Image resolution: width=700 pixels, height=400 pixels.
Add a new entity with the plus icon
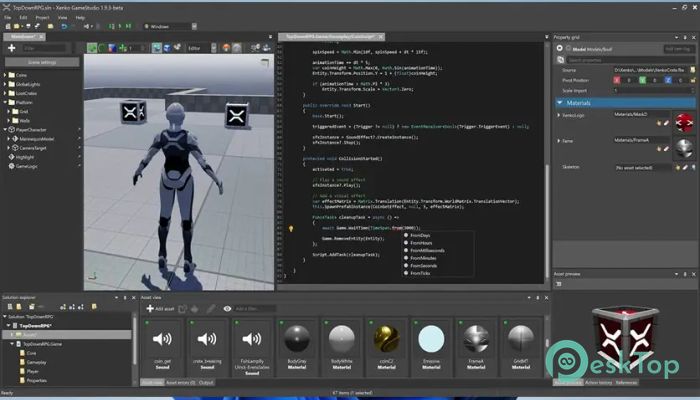click(12, 48)
